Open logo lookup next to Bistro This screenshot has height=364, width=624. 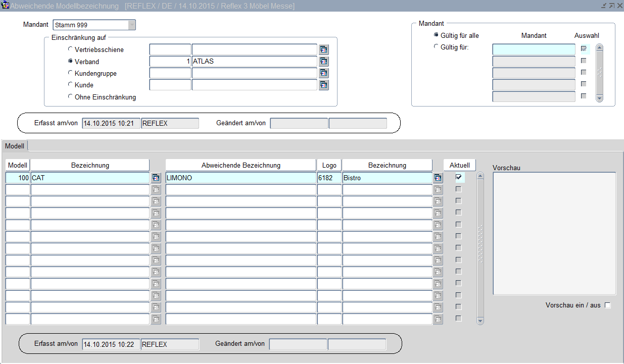pyautogui.click(x=438, y=178)
